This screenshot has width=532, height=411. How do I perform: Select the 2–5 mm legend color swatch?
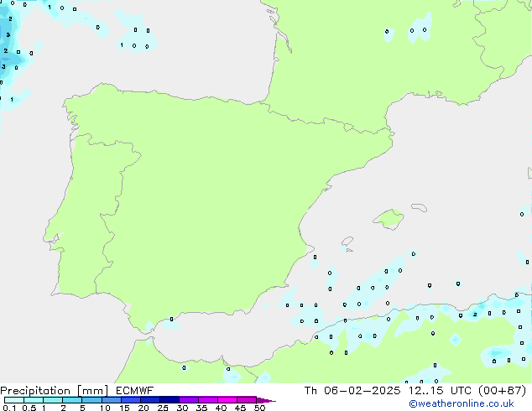point(72,400)
